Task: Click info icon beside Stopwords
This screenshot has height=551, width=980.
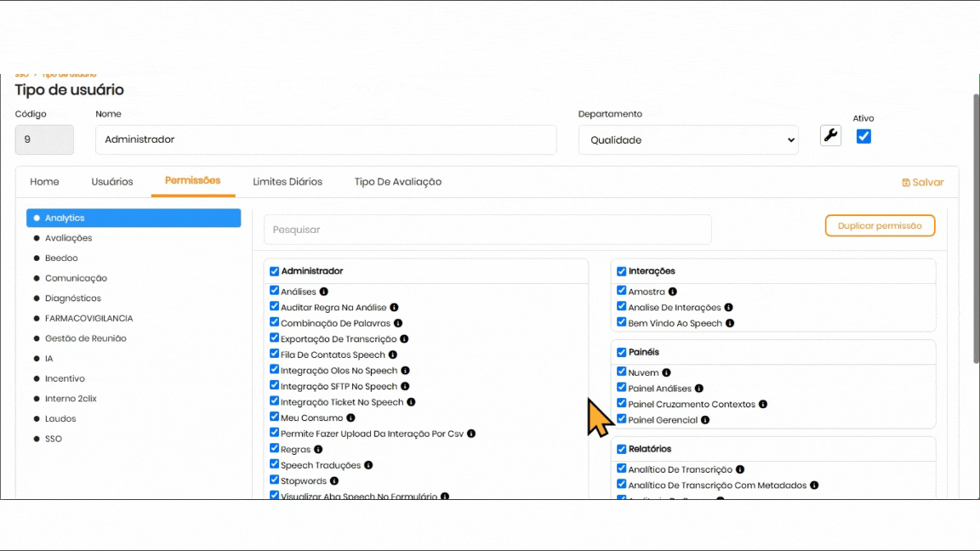Action: pos(334,481)
